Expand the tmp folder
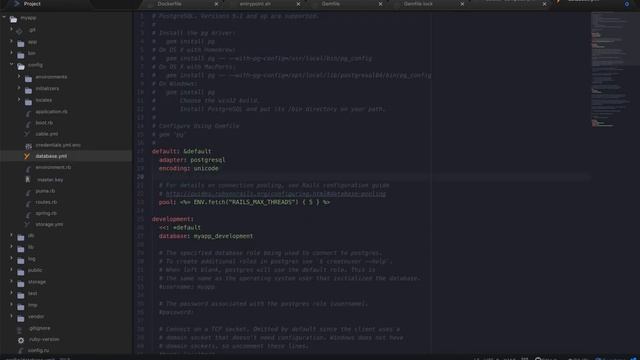640x360 pixels. 11,304
